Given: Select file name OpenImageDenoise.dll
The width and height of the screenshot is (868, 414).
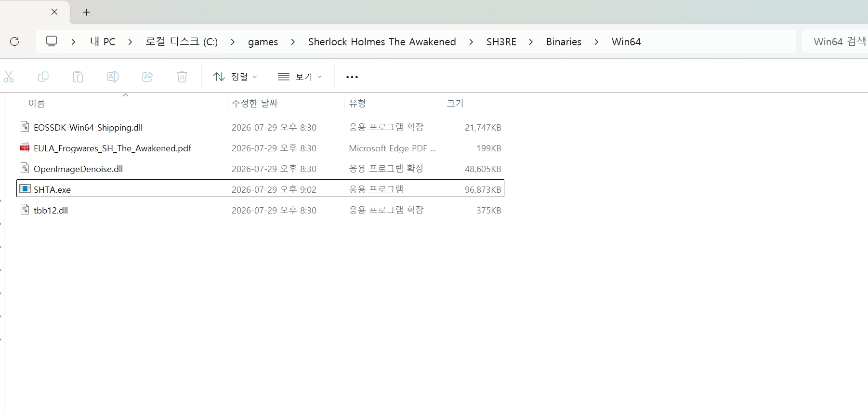Looking at the screenshot, I should pyautogui.click(x=78, y=169).
